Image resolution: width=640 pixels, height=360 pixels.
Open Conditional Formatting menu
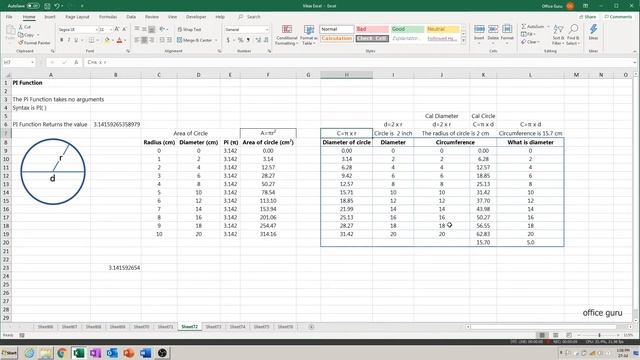pos(287,35)
